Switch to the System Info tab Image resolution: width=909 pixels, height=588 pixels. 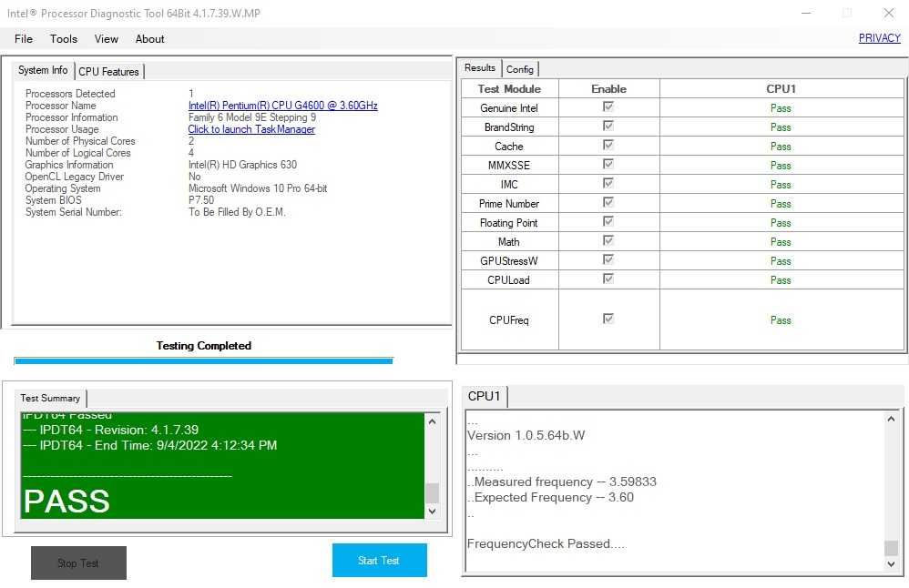click(43, 70)
